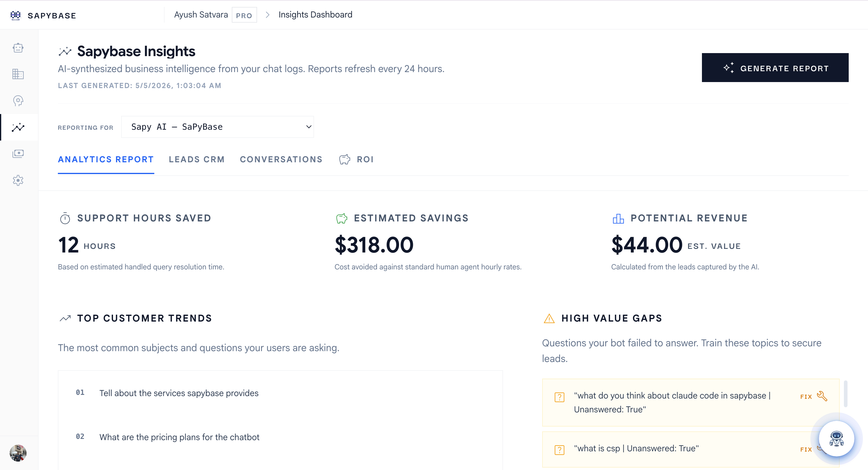Open the building grid sidebar icon
This screenshot has width=868, height=470.
click(x=18, y=74)
